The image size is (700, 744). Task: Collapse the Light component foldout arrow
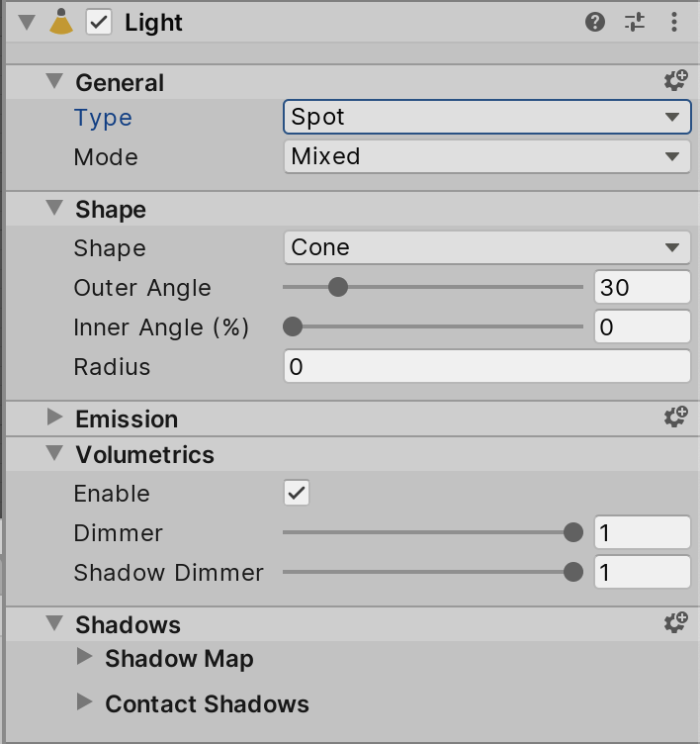click(x=27, y=22)
